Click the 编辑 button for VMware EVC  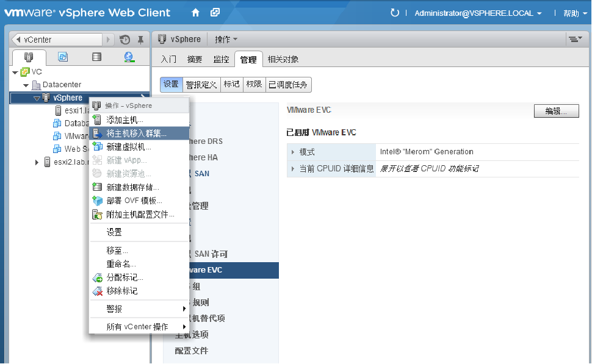pos(556,111)
